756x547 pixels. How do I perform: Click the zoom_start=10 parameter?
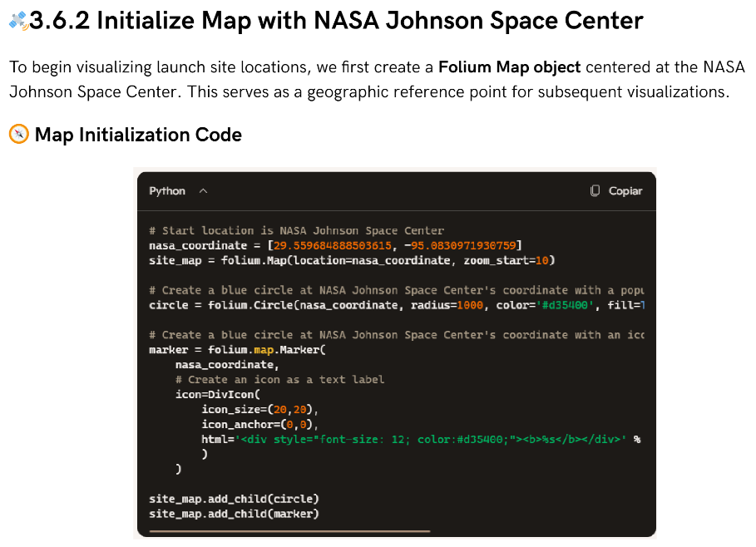coord(506,260)
